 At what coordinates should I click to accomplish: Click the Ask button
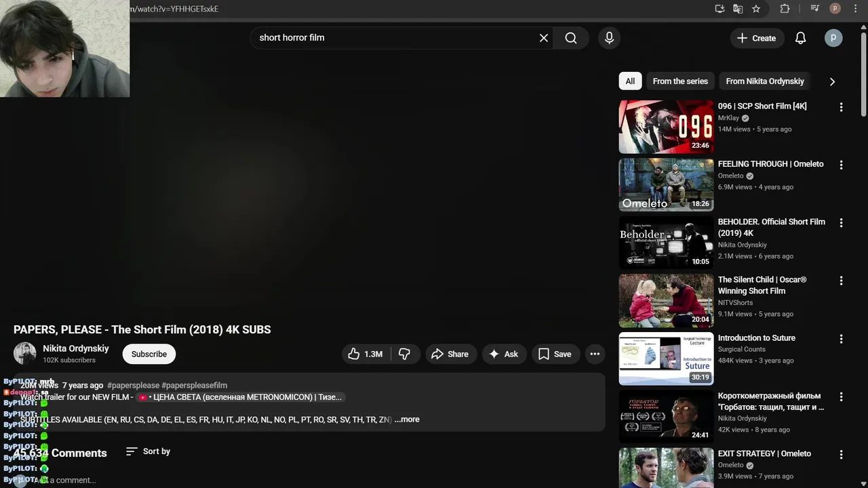coord(504,354)
